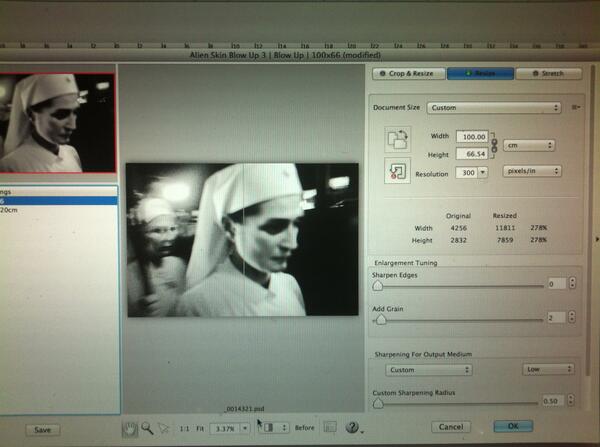600x447 pixels.
Task: Click the Height input field
Action: tap(472, 154)
